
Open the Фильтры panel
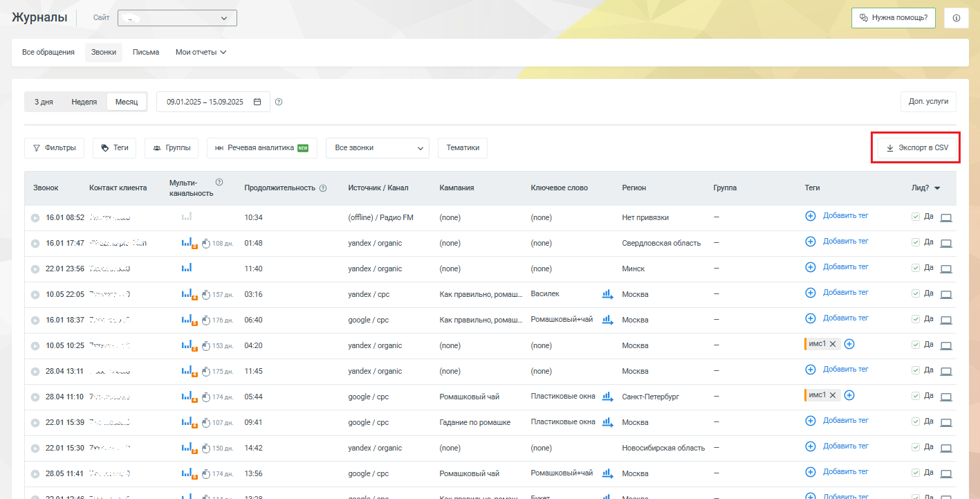pyautogui.click(x=54, y=148)
